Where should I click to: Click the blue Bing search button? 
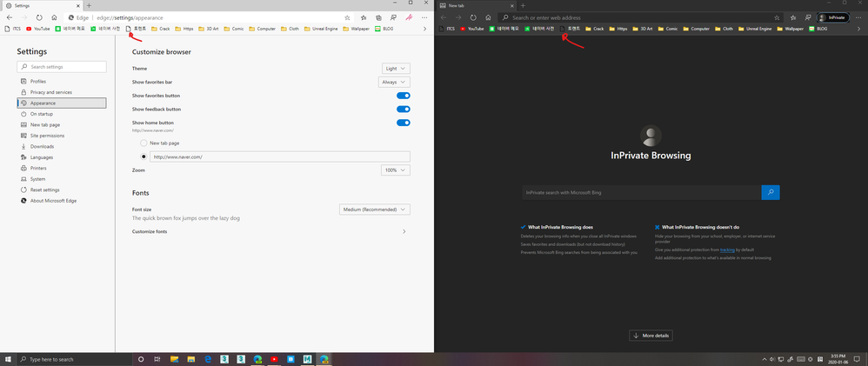tap(771, 192)
